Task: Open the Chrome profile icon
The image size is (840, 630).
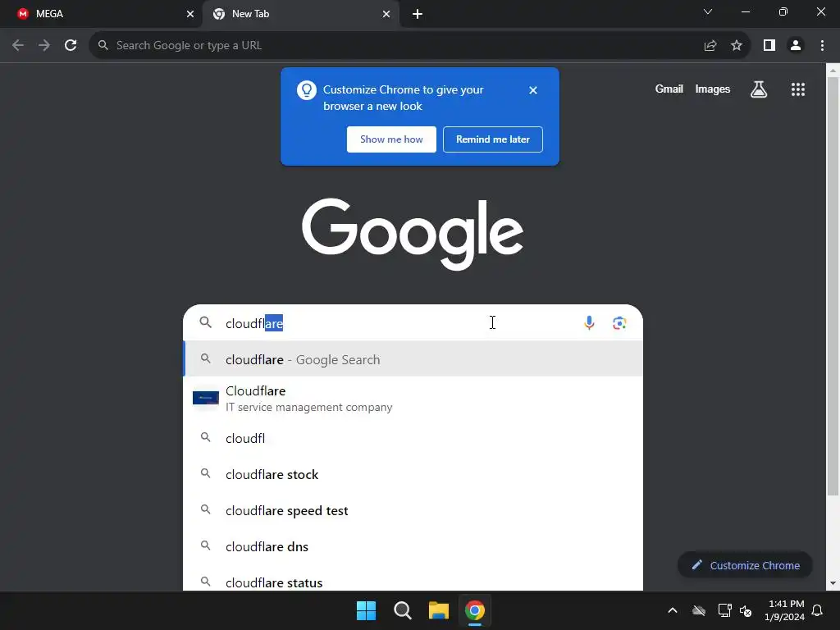Action: 796,46
